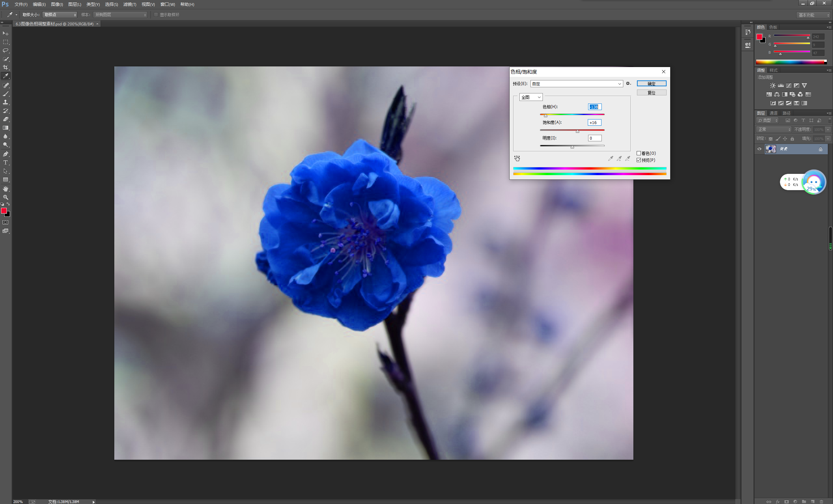Open the 正常 blend mode dropdown
The image size is (833, 504).
[773, 129]
